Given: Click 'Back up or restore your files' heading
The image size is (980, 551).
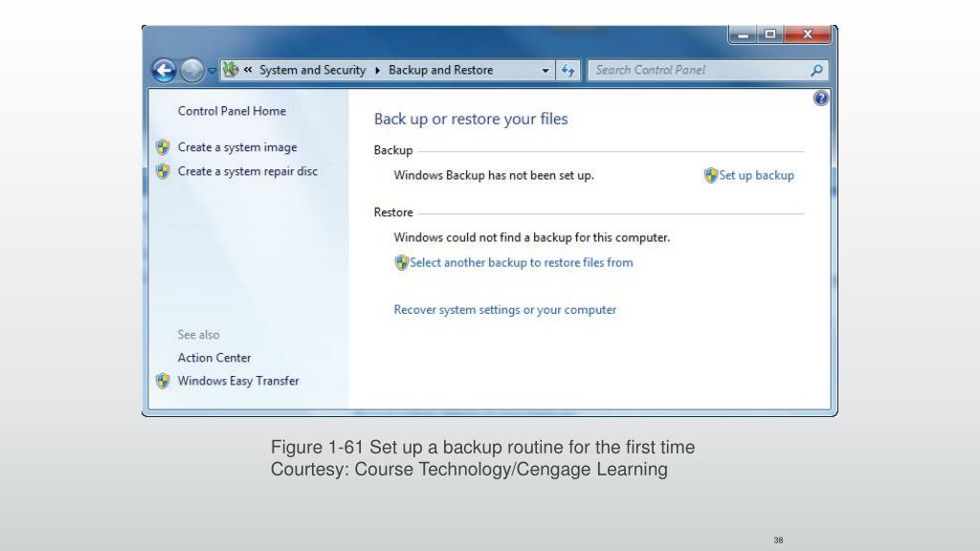Looking at the screenshot, I should click(x=471, y=119).
